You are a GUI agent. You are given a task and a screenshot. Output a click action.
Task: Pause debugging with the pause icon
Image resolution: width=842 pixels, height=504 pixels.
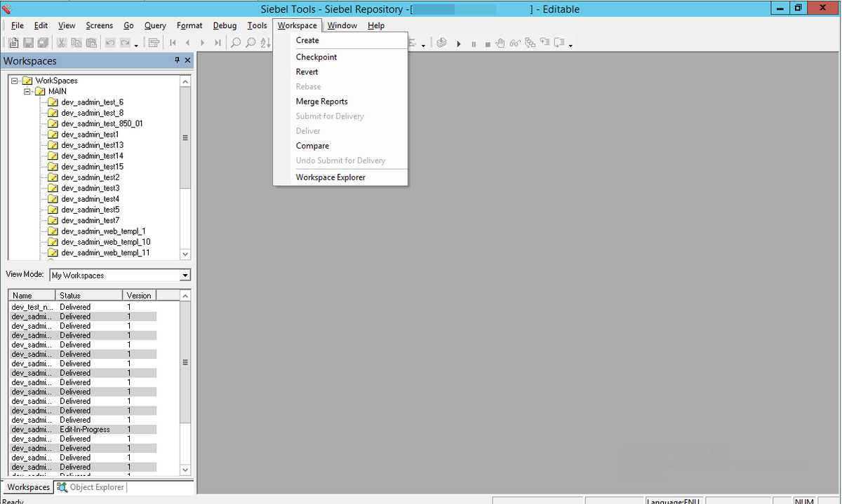pyautogui.click(x=474, y=44)
